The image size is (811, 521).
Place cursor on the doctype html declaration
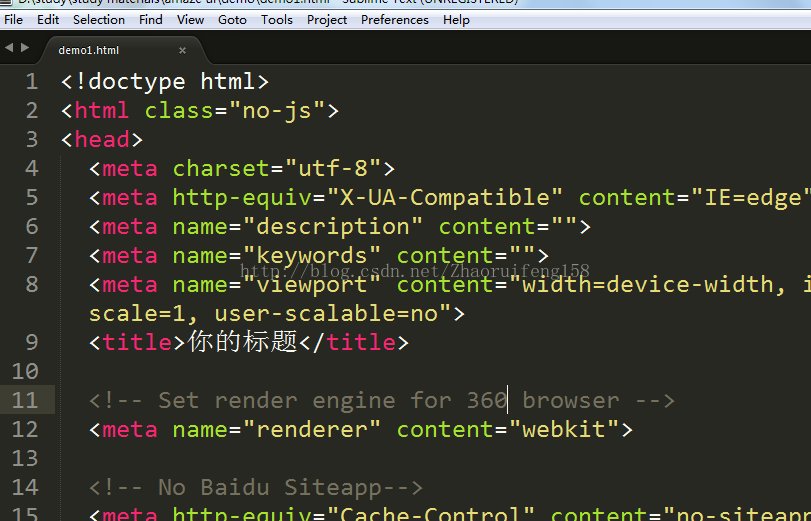click(x=165, y=82)
